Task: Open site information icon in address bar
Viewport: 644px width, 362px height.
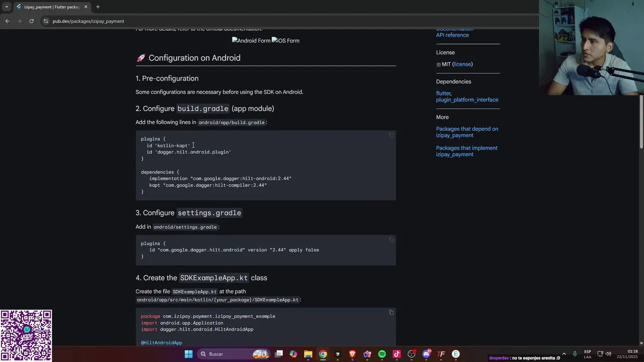Action: tap(46, 21)
